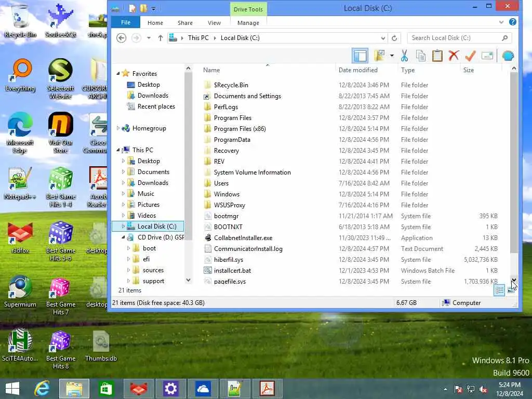Open the Share ribbon tab

coord(185,23)
